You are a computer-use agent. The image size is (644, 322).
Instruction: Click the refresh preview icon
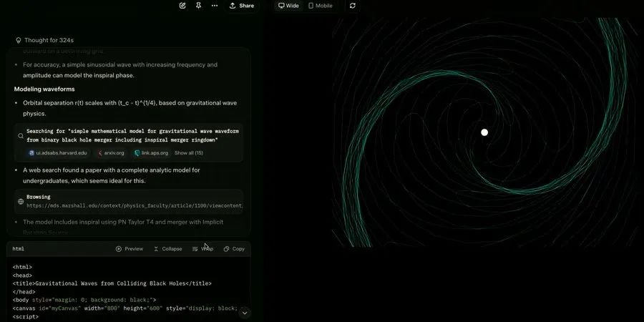[352, 6]
